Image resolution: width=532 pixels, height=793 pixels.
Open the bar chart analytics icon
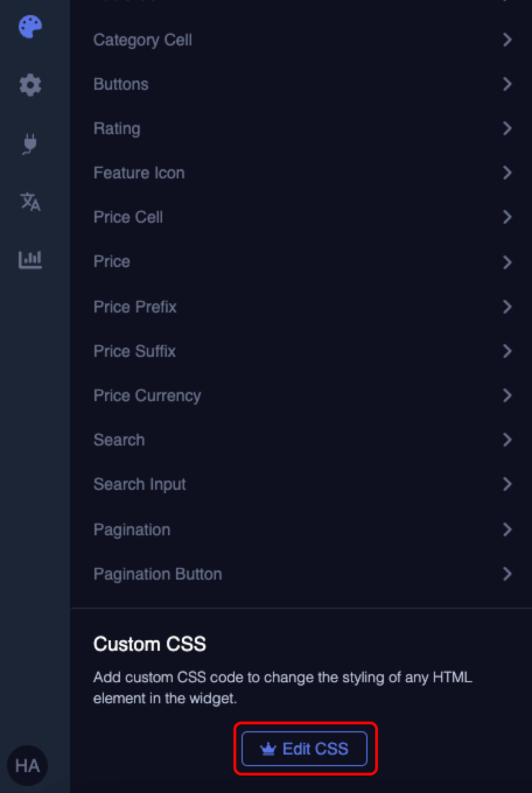coord(30,260)
